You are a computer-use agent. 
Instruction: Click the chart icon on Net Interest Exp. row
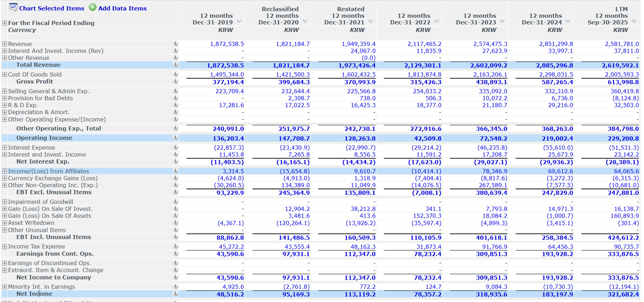[x=175, y=161]
